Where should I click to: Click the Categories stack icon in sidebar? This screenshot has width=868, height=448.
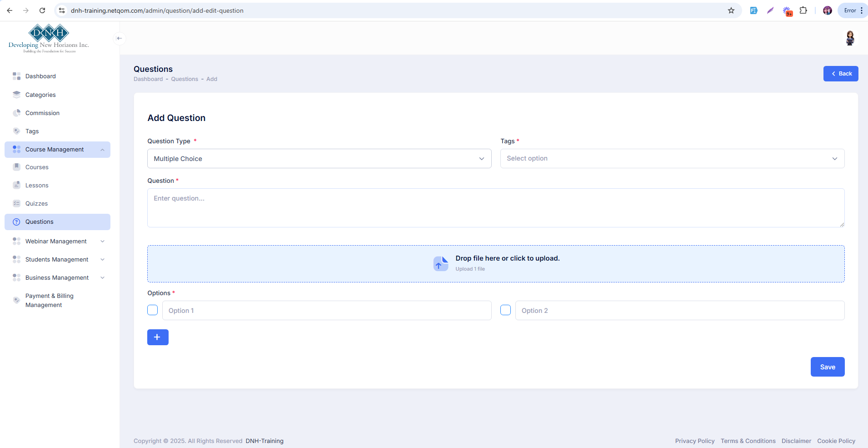point(17,95)
